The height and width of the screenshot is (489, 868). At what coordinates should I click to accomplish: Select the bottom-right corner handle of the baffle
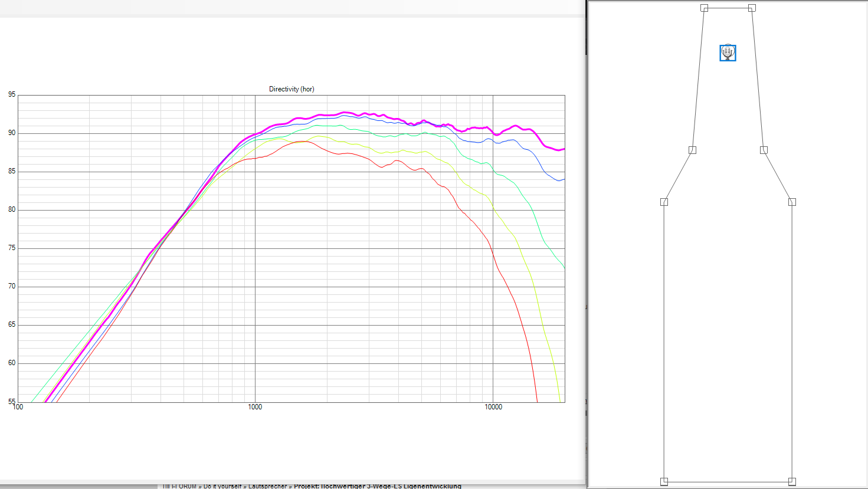coord(792,481)
